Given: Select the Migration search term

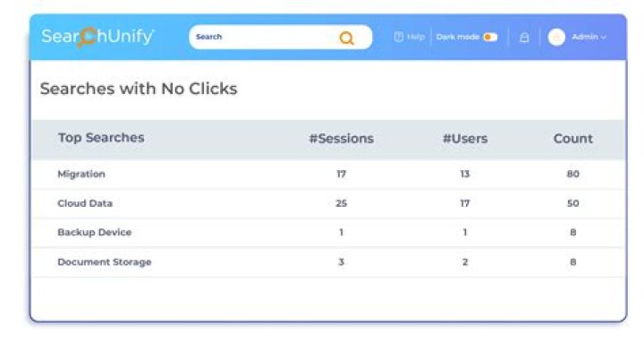Looking at the screenshot, I should (81, 174).
